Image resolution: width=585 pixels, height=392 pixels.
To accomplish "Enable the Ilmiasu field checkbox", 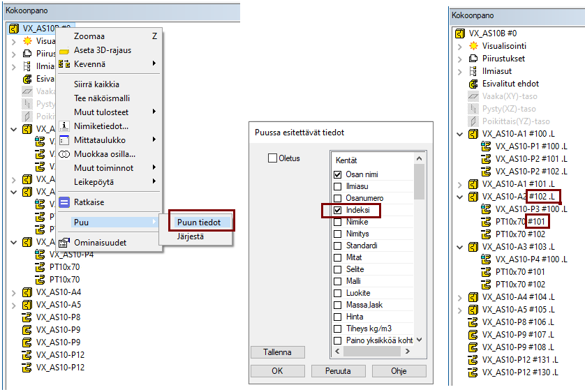I will (x=338, y=186).
